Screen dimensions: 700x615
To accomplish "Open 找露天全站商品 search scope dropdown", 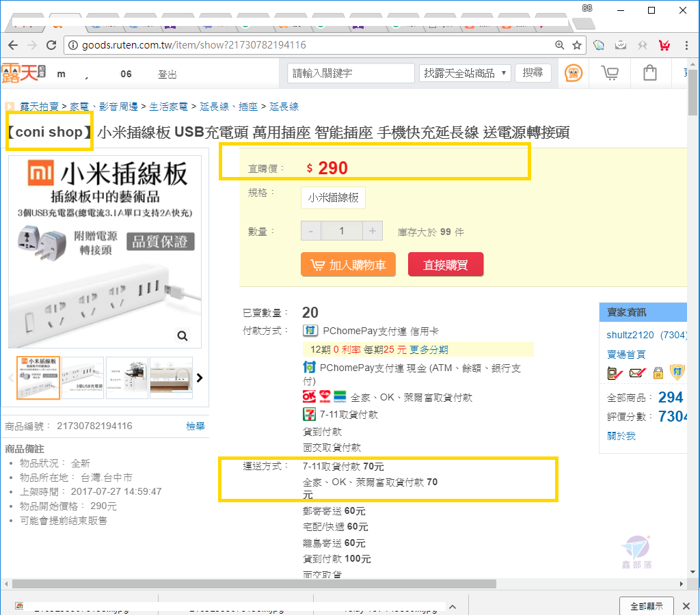I will click(x=465, y=73).
